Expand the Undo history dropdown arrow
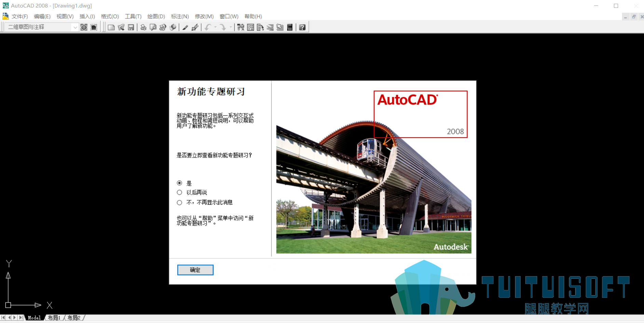 pos(215,27)
